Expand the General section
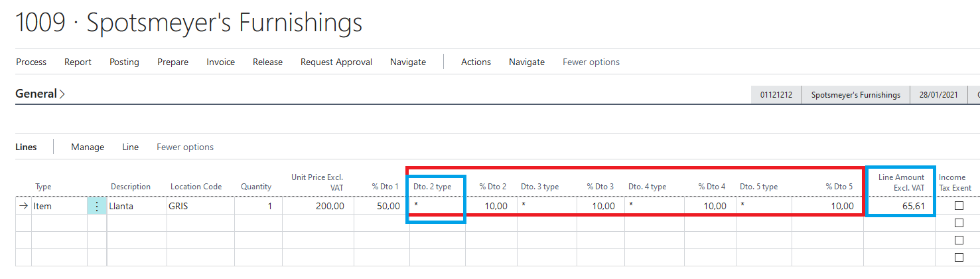 coord(40,94)
